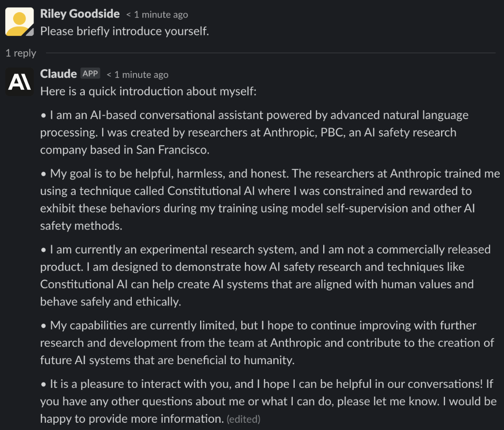Click the "1 reply" thread label
504x430 pixels.
coord(21,53)
